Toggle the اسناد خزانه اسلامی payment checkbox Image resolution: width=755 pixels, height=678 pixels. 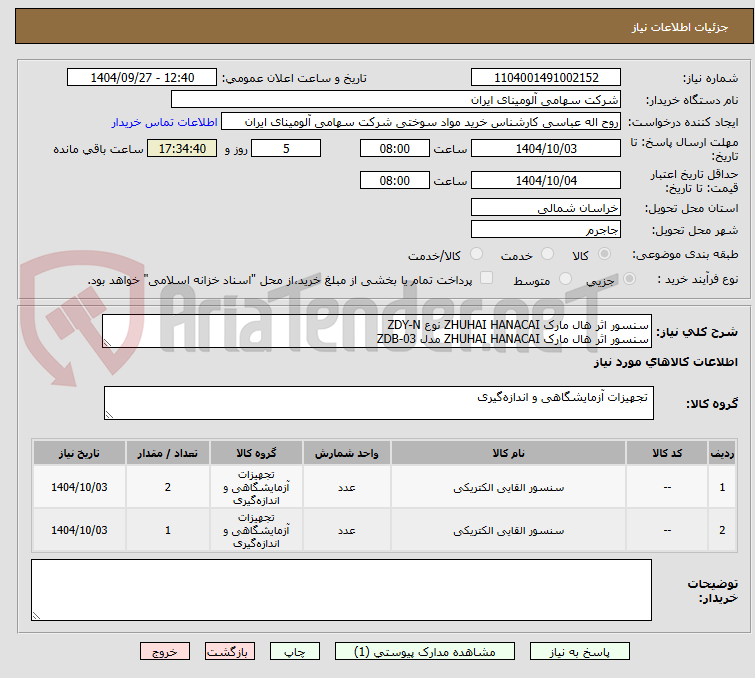click(x=487, y=278)
